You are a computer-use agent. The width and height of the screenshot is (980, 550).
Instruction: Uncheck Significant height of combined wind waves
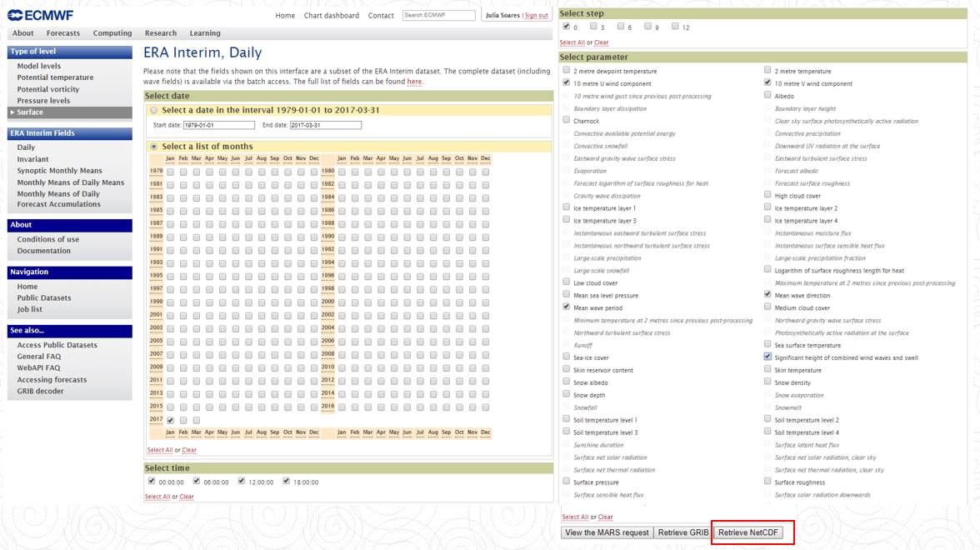[x=767, y=357]
